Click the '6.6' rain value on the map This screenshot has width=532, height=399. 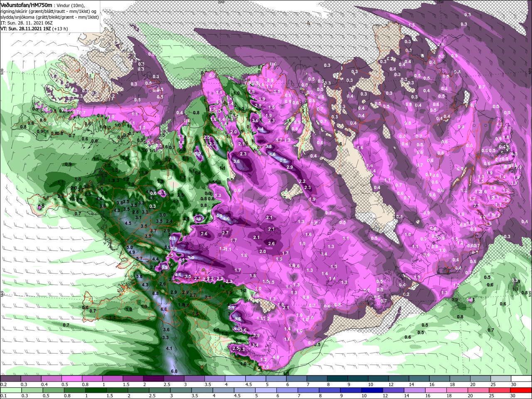(164, 309)
